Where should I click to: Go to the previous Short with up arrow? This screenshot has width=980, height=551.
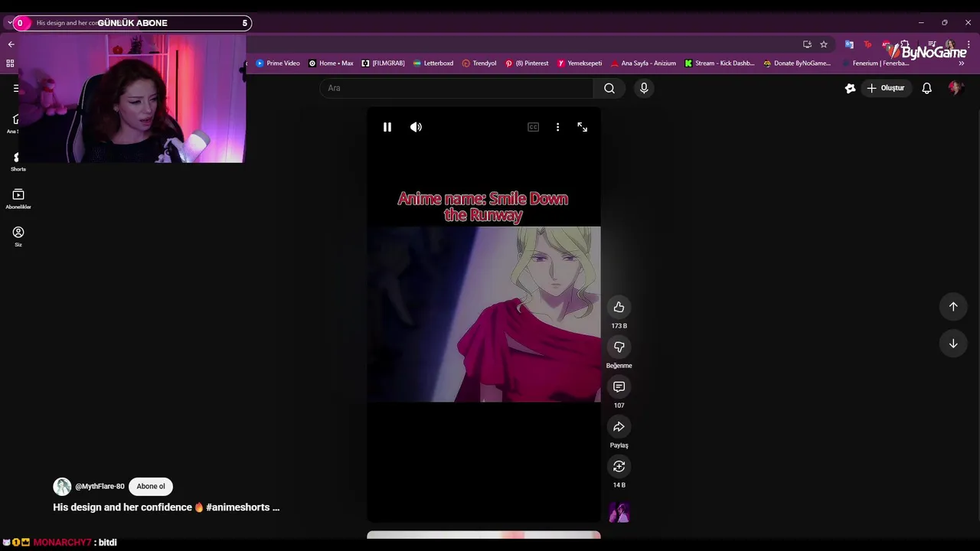click(x=953, y=306)
